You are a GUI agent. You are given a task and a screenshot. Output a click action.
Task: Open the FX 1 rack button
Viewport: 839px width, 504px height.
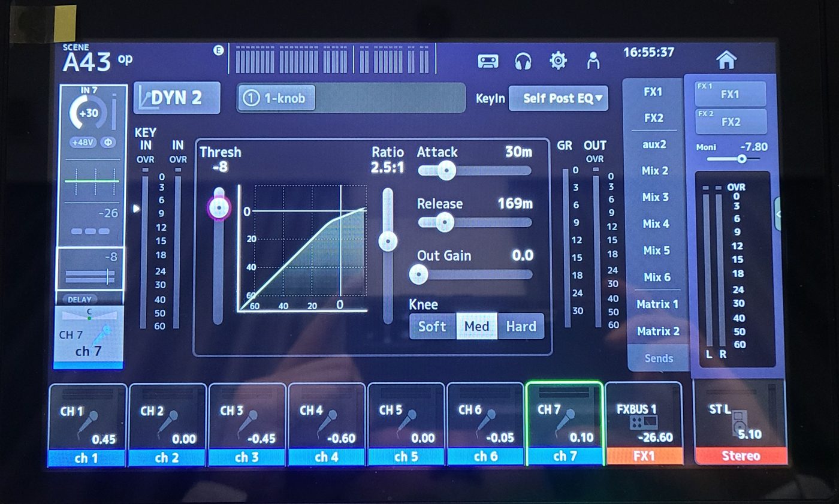click(731, 94)
